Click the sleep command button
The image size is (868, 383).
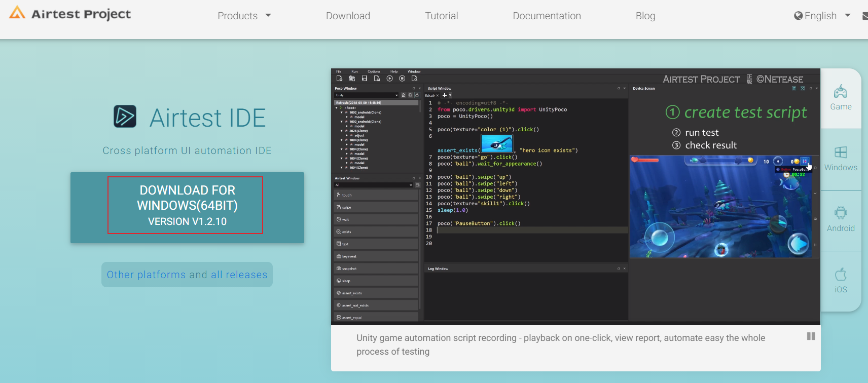(x=376, y=281)
